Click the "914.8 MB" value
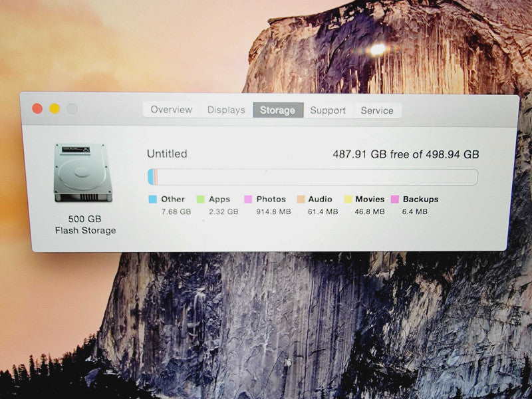Image resolution: width=532 pixels, height=399 pixels. tap(273, 211)
